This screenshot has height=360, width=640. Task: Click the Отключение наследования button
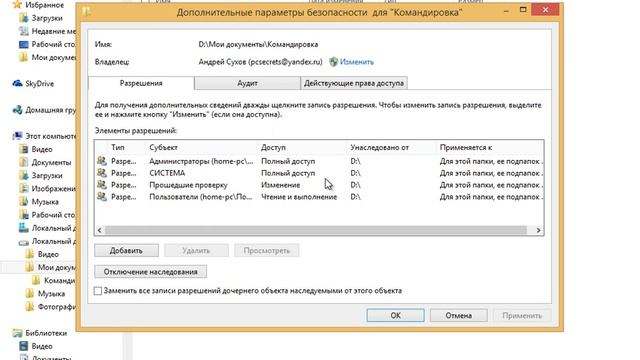point(150,272)
